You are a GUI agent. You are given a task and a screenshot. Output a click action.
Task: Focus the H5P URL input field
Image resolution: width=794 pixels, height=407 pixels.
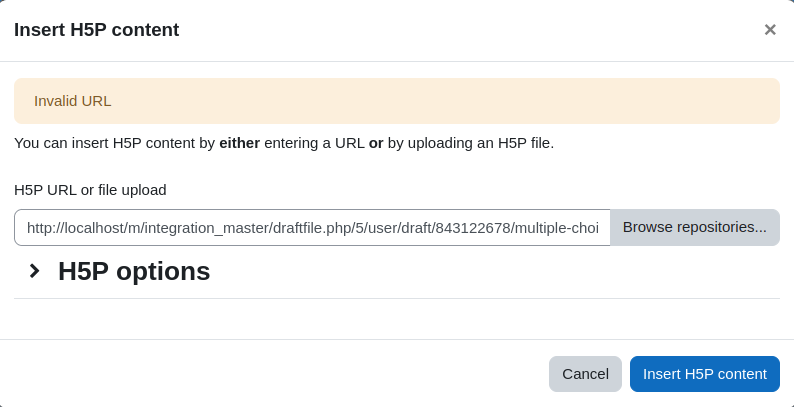(x=312, y=228)
